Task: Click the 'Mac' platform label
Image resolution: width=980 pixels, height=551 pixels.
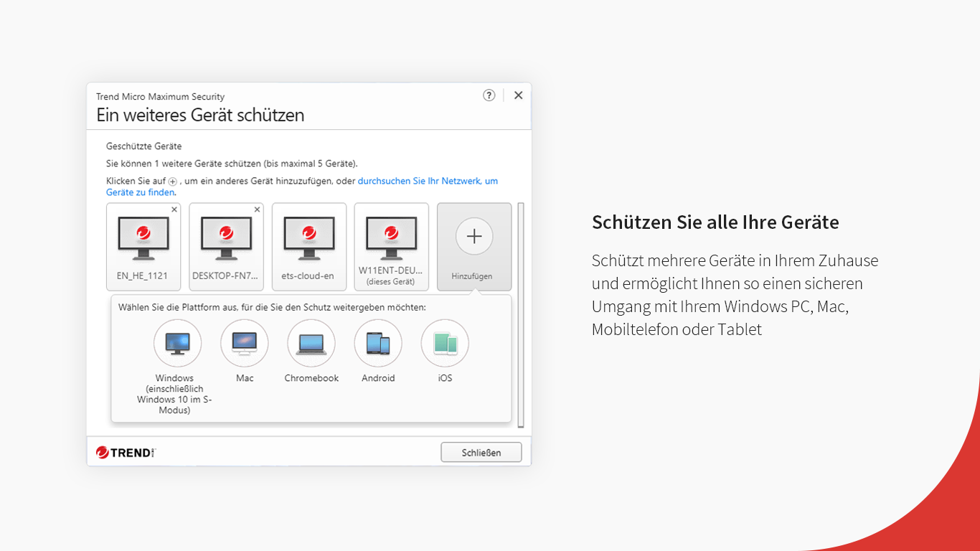Action: coord(245,378)
